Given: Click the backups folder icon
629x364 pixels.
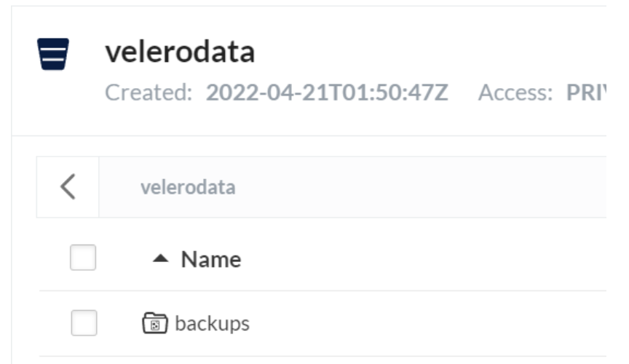Looking at the screenshot, I should pos(154,323).
